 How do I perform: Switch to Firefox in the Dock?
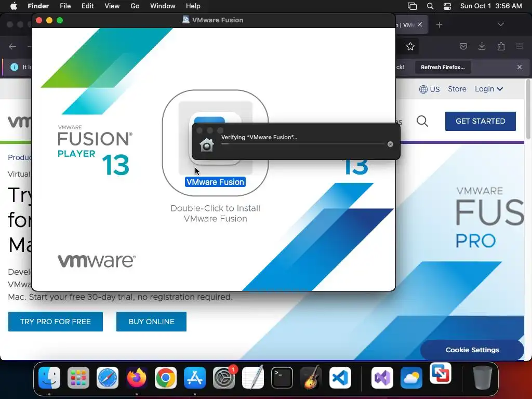(x=137, y=378)
